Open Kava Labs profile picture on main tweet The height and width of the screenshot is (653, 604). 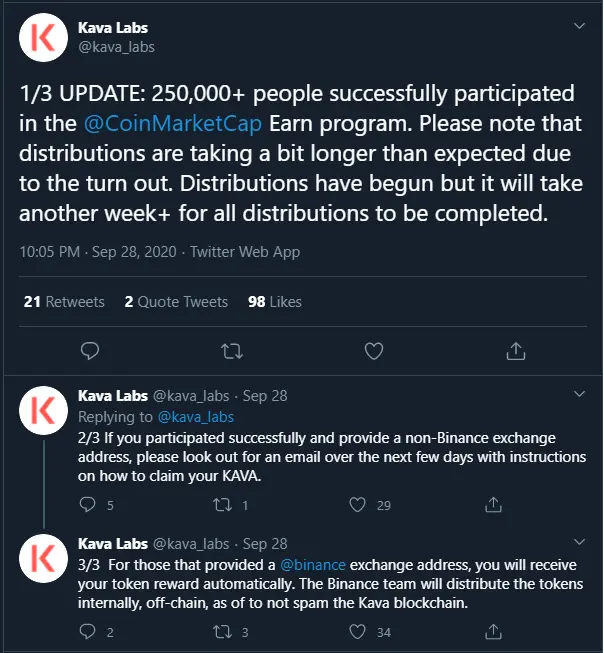point(43,37)
